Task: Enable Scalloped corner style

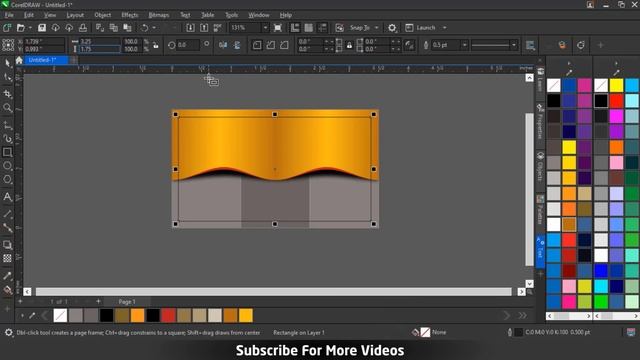Action: pyautogui.click(x=271, y=45)
